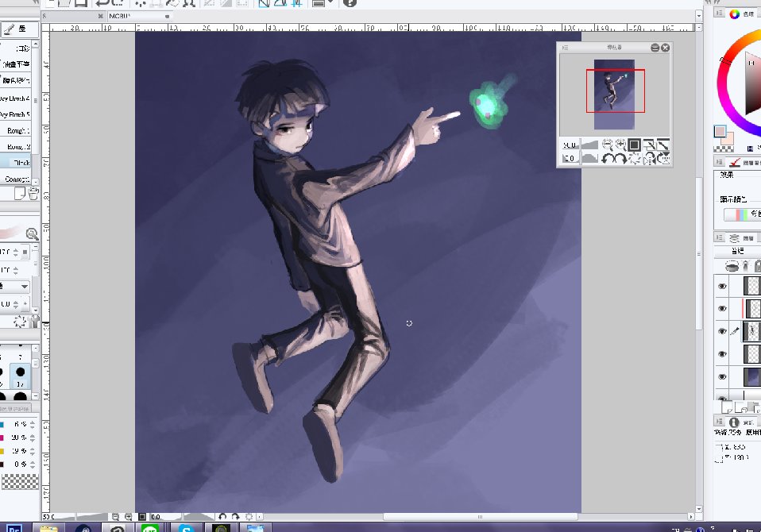Viewport: 761px width, 532px height.
Task: Open Skype from the Windows taskbar
Action: [186, 528]
